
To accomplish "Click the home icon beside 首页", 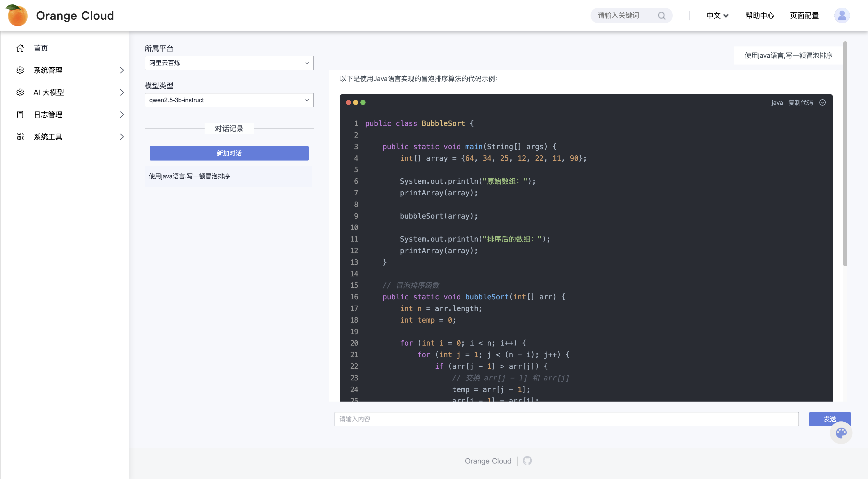I will tap(20, 48).
